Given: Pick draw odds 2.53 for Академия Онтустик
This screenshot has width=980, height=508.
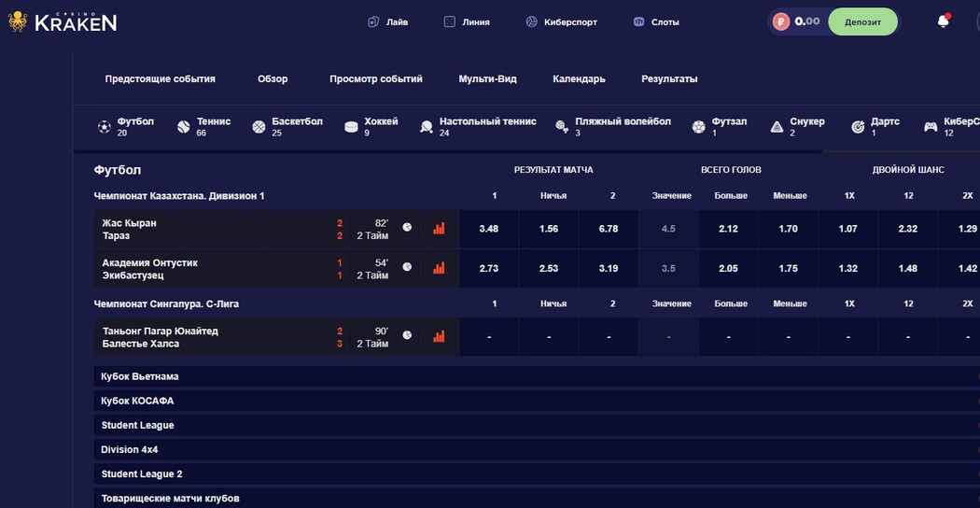Looking at the screenshot, I should coord(549,269).
